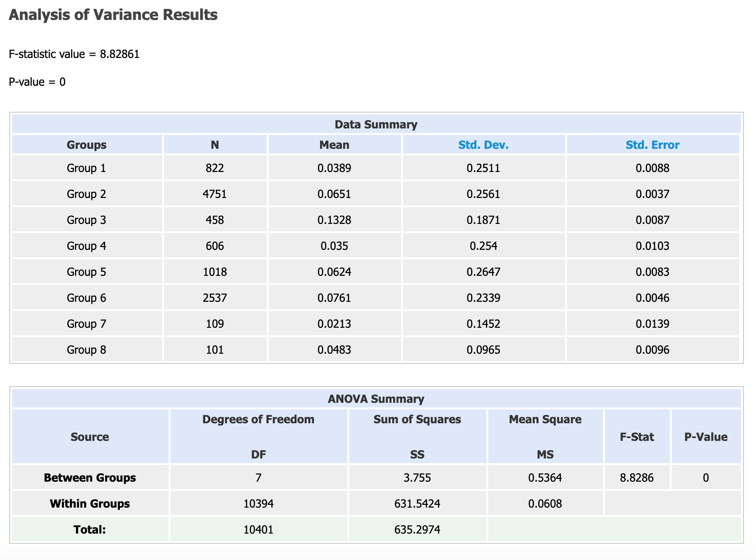The image size is (756, 560).
Task: Click the mean value 0.0624
Action: click(334, 272)
